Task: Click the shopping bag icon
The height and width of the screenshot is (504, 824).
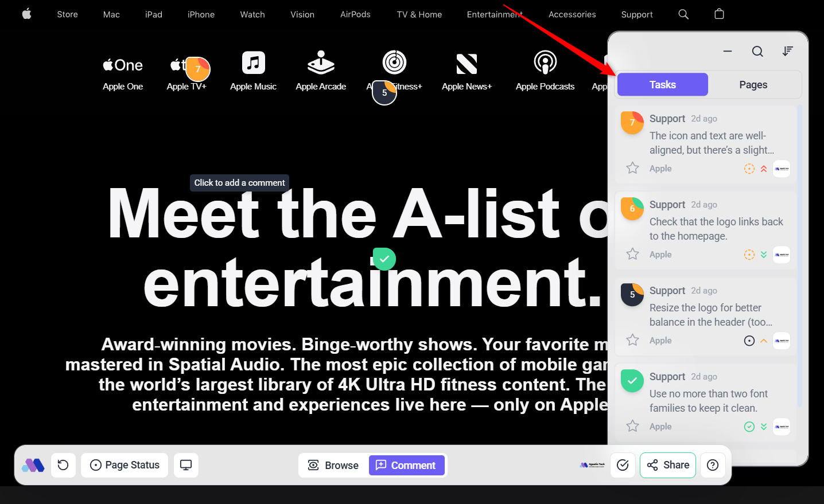Action: point(719,14)
